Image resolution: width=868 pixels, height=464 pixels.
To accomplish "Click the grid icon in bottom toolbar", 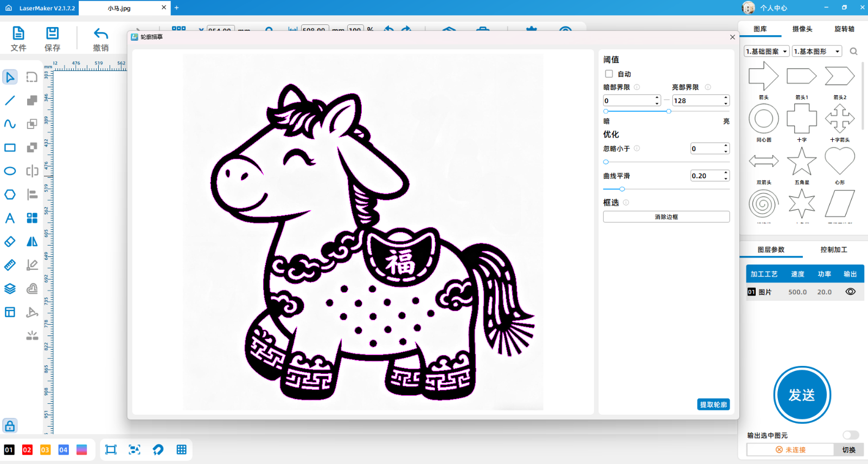I will (x=181, y=449).
